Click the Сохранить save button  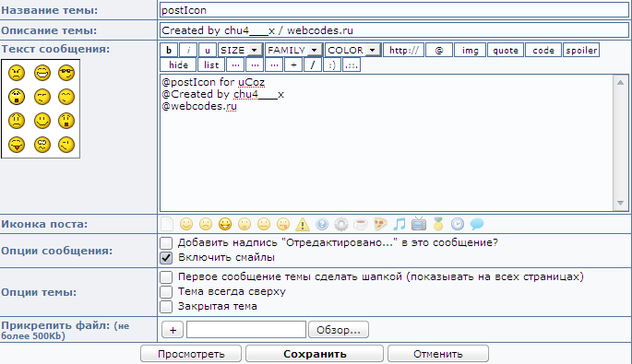(x=315, y=354)
